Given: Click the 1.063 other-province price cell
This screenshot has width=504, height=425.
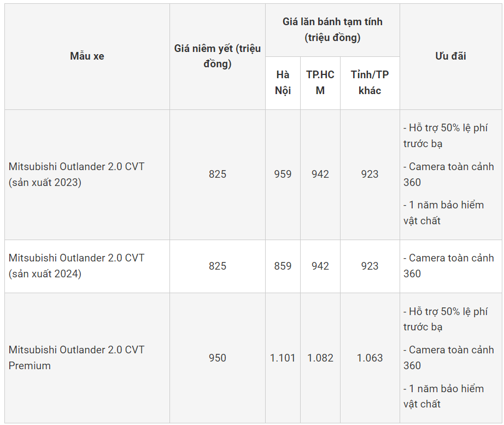Looking at the screenshot, I should pyautogui.click(x=370, y=358).
